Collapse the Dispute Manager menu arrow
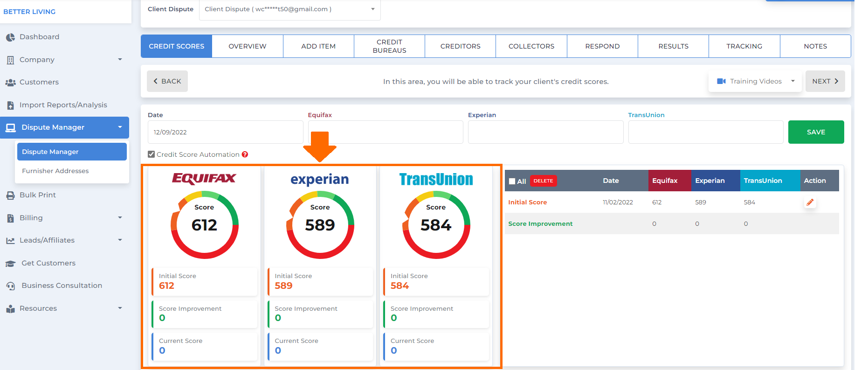Image resolution: width=868 pixels, height=370 pixels. [120, 127]
